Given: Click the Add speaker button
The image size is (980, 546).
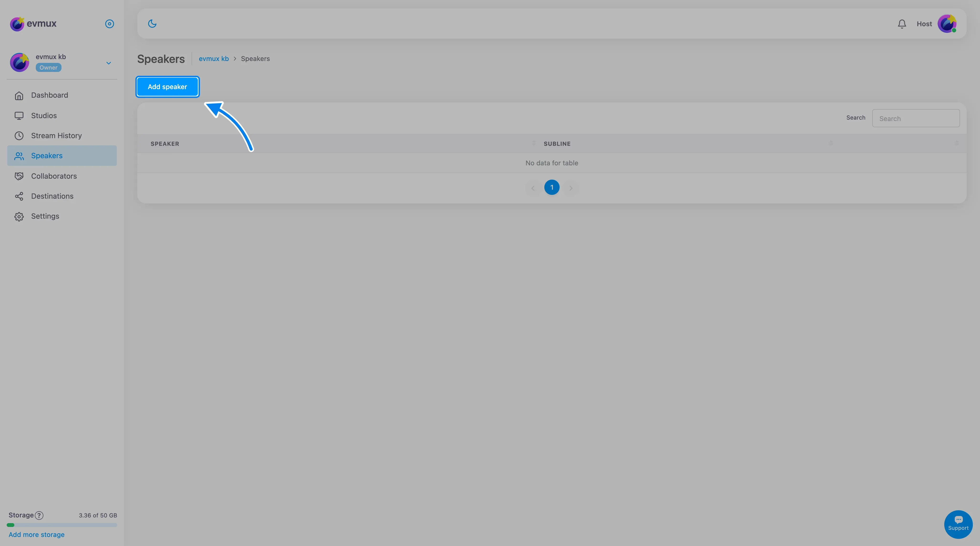Looking at the screenshot, I should [x=167, y=87].
